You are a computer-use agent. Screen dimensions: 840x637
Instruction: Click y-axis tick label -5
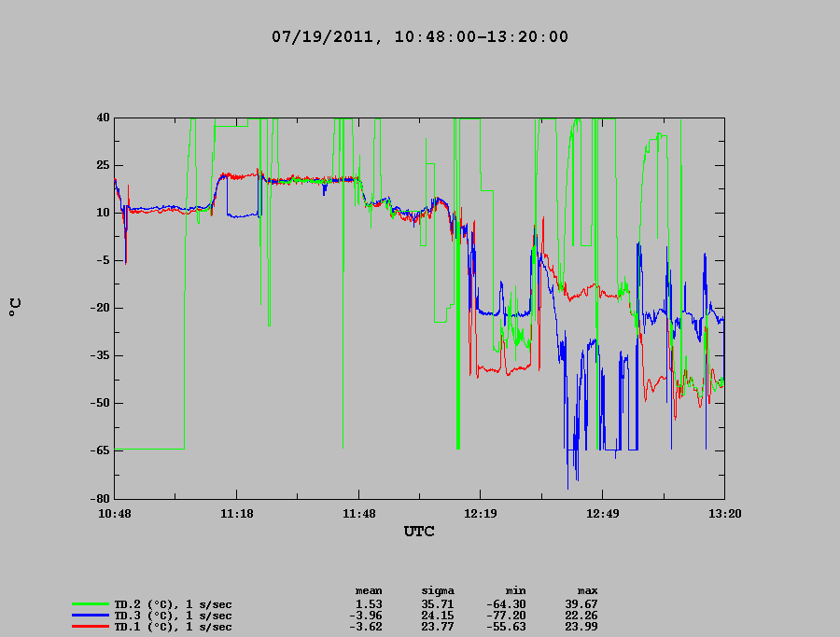[103, 261]
